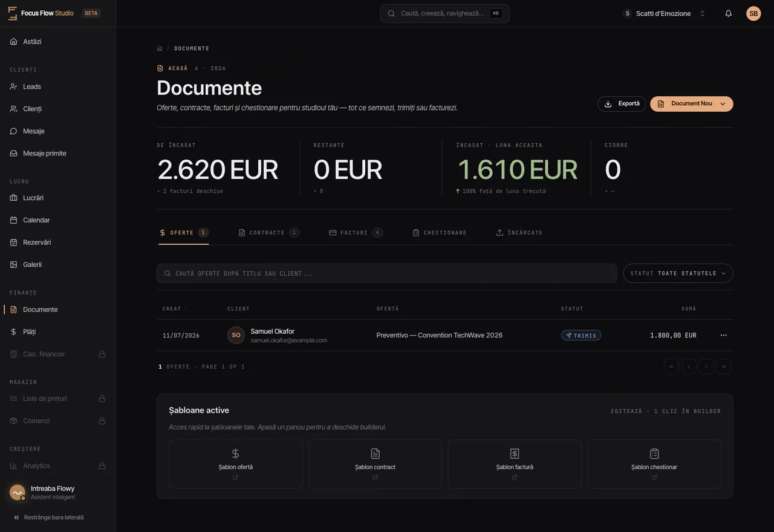Open row actions for Samuel Okafor offer
This screenshot has width=774, height=532.
click(723, 335)
